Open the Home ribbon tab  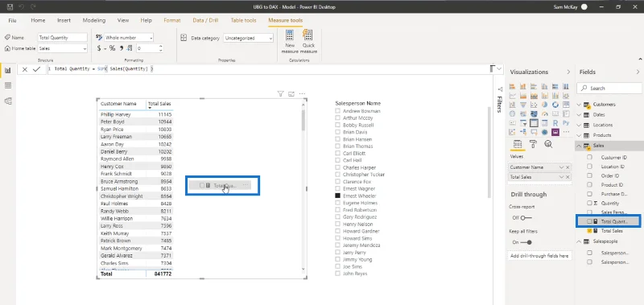(x=38, y=20)
